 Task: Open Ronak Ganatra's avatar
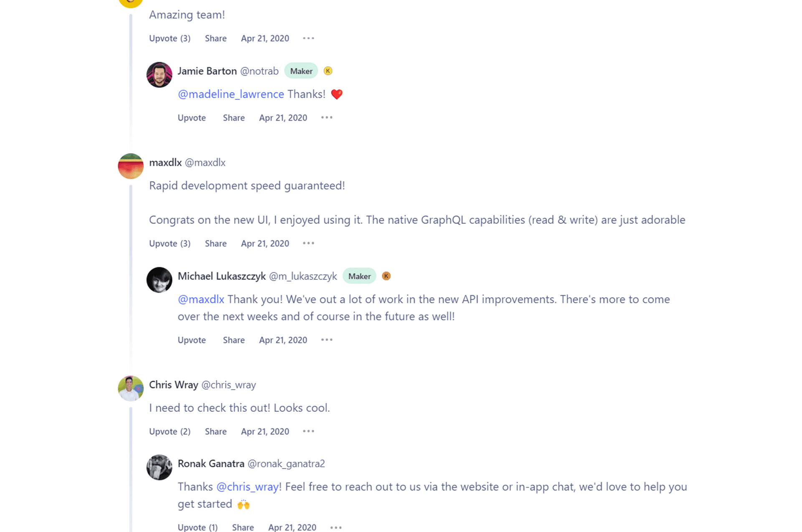tap(159, 467)
